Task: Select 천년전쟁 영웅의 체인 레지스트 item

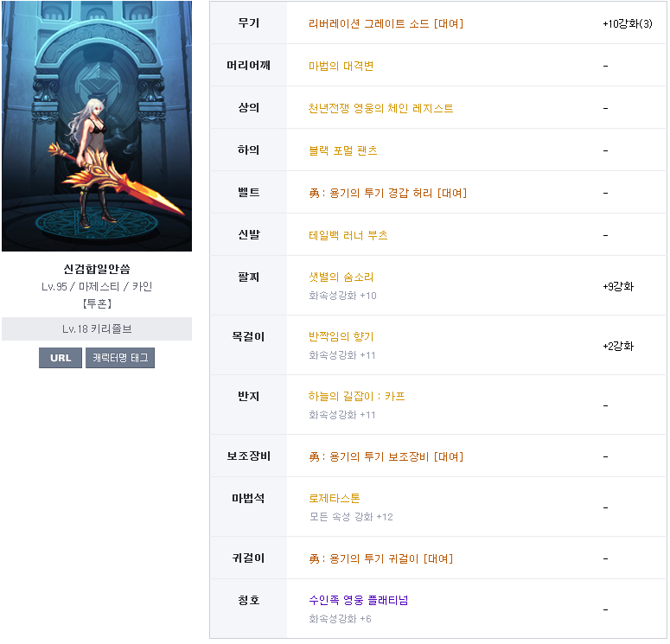Action: [x=380, y=108]
